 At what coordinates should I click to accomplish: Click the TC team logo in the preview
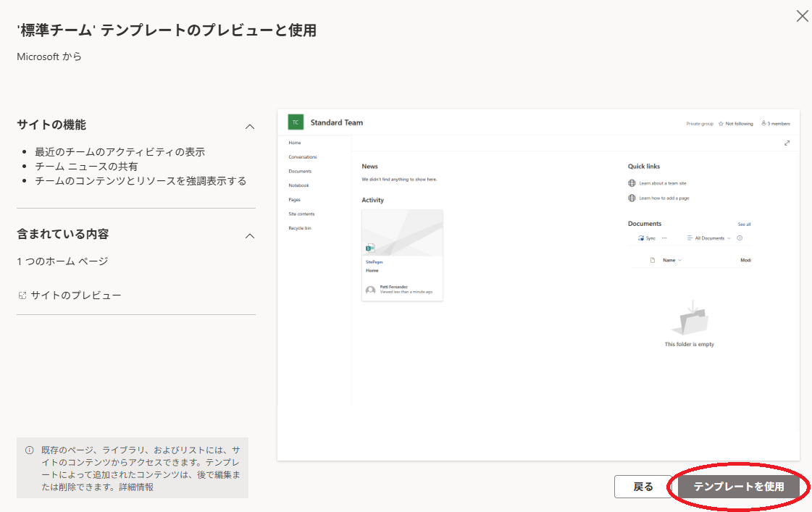(x=296, y=122)
